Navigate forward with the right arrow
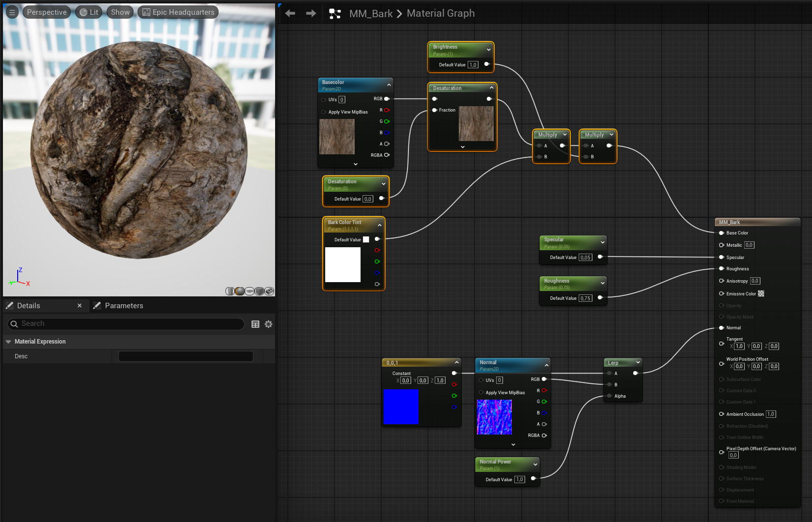This screenshot has height=522, width=812. click(x=311, y=13)
